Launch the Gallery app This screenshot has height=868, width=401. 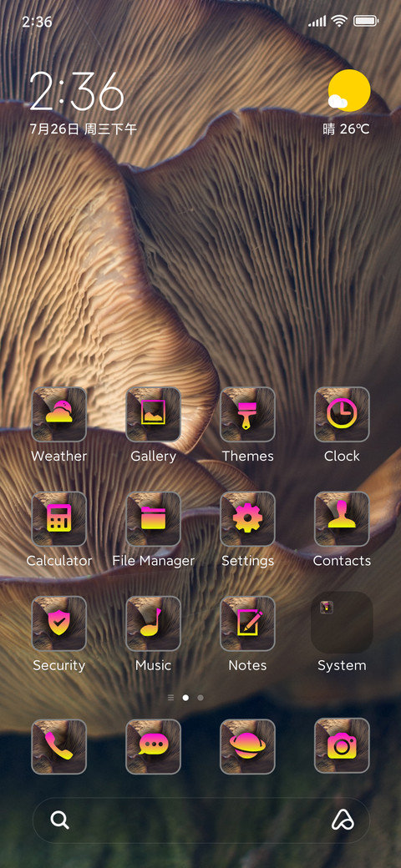(154, 414)
